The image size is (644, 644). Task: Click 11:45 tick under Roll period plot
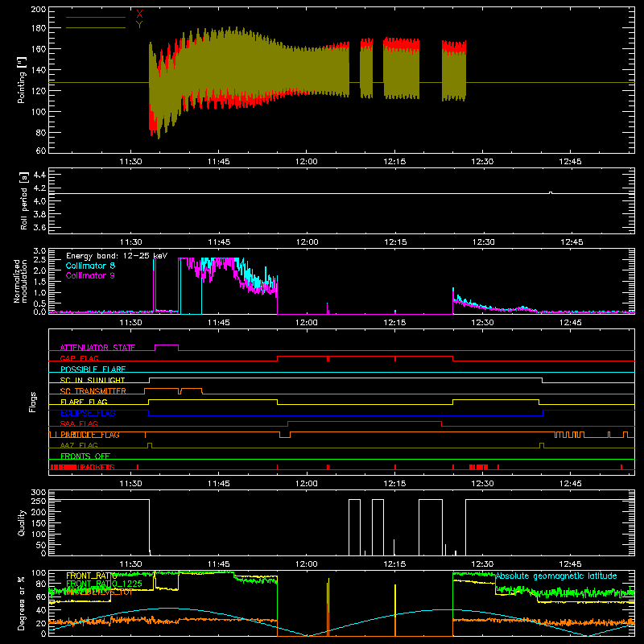[x=219, y=242]
